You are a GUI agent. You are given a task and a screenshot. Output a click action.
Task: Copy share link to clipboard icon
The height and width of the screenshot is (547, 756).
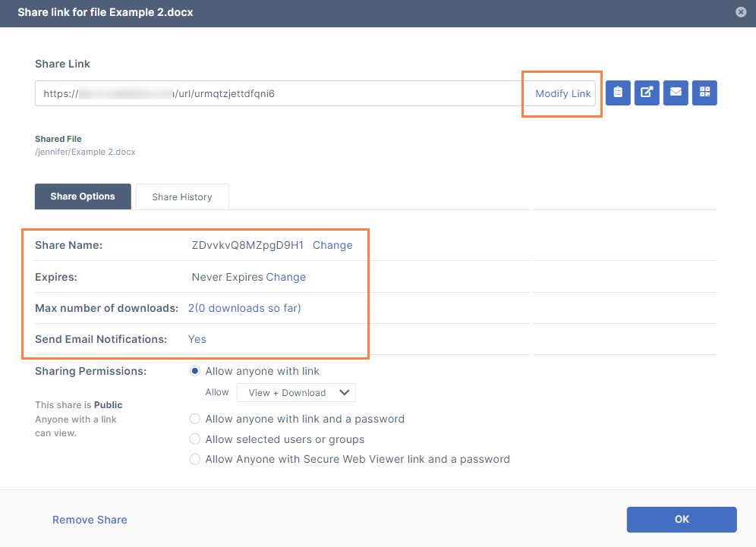[x=618, y=93]
